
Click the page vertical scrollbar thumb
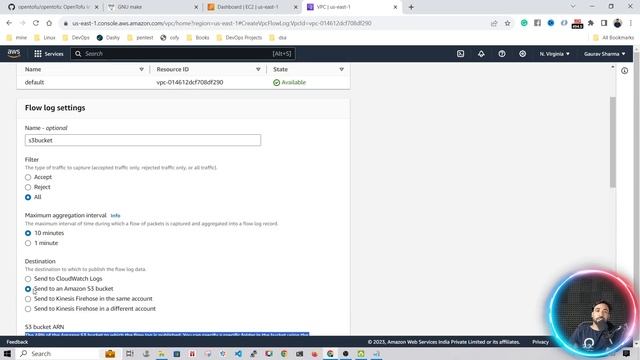tap(613, 142)
